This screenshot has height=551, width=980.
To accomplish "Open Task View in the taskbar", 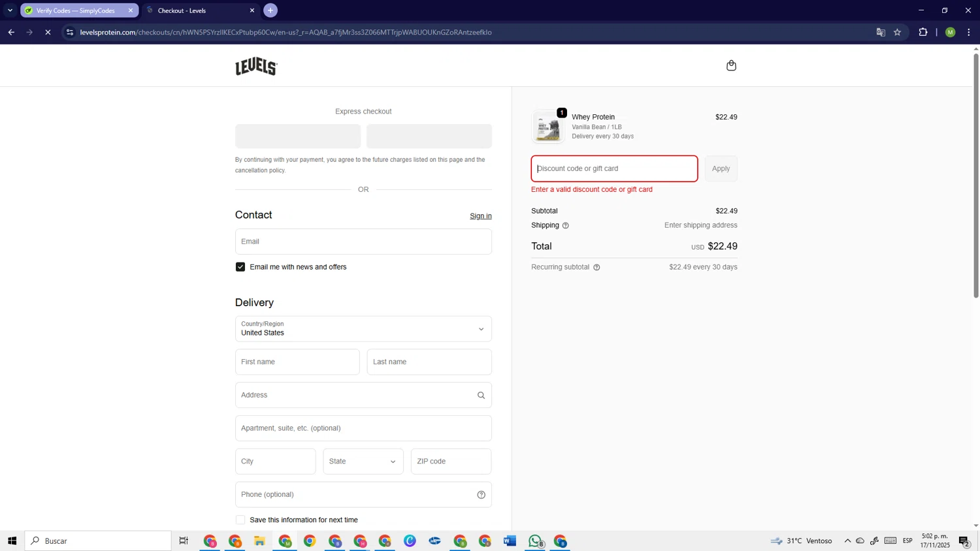I will [x=184, y=541].
